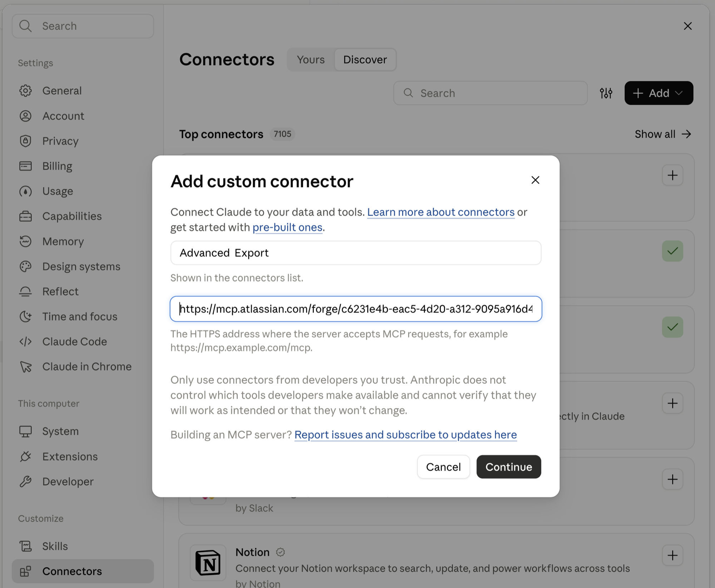
Task: Click Continue to add connector
Action: click(509, 467)
